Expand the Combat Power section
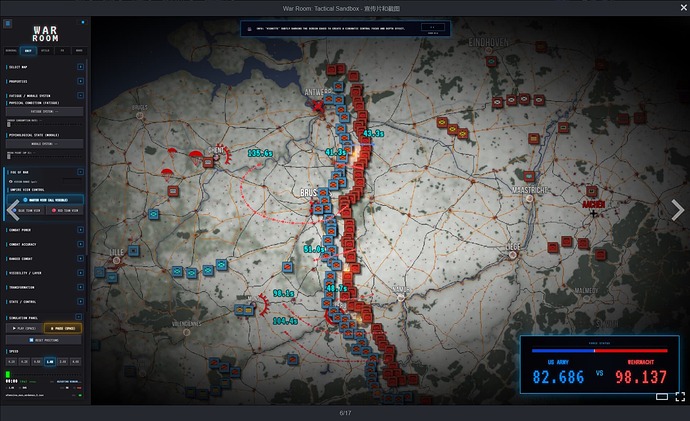The height and width of the screenshot is (421, 690). [81, 230]
